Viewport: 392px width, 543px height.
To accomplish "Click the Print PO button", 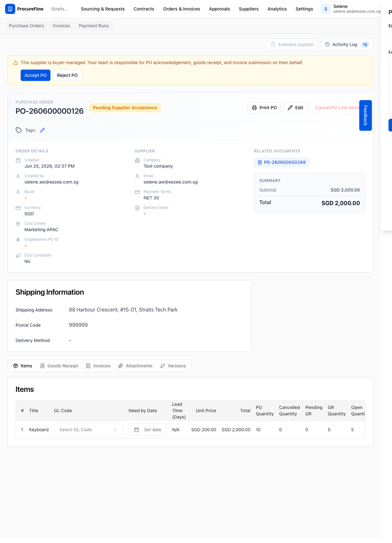I will [264, 108].
